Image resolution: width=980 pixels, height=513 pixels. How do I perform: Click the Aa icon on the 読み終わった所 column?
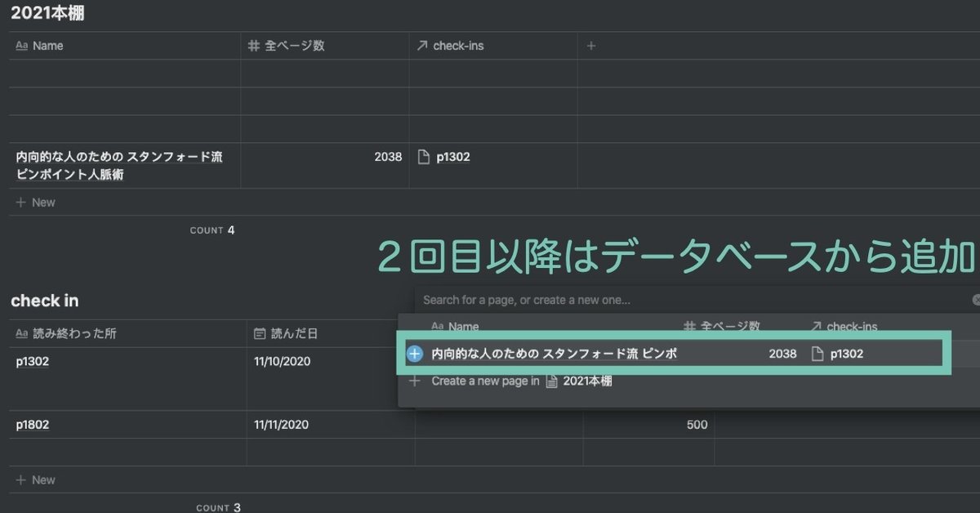pyautogui.click(x=22, y=333)
